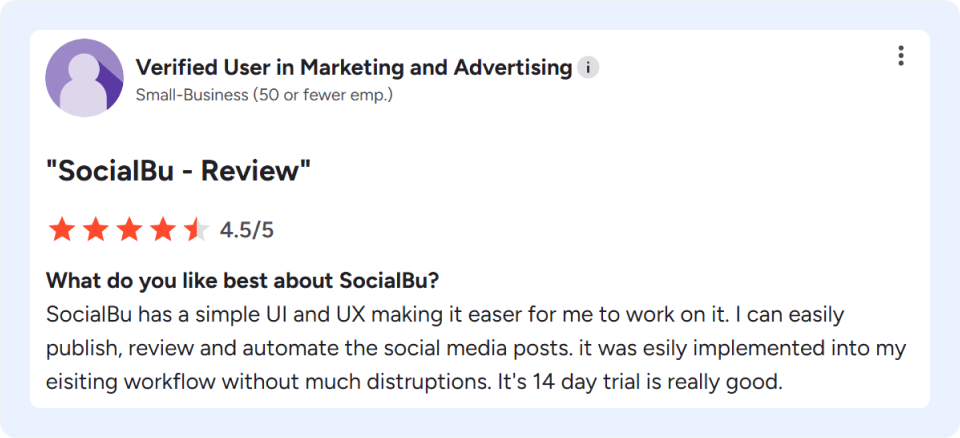Open the three-dot options menu

pyautogui.click(x=901, y=56)
